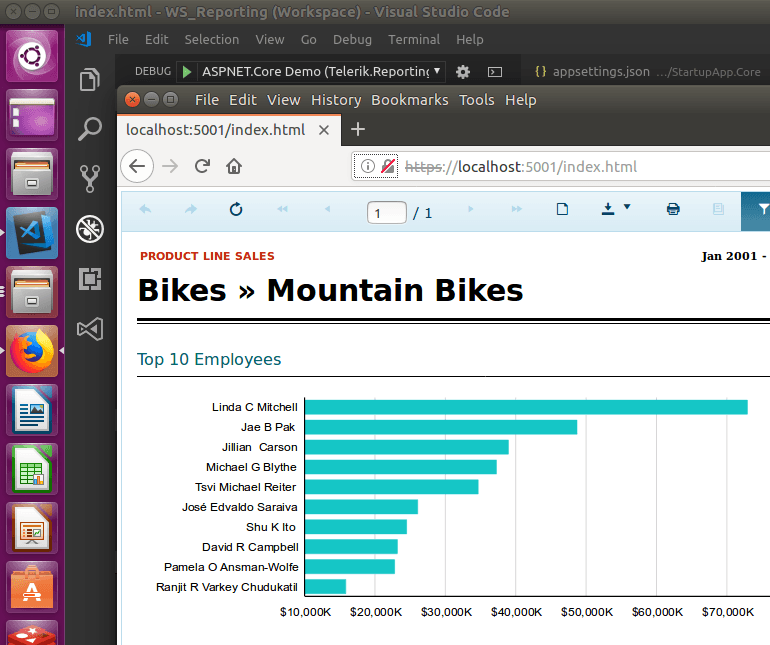Navigate forward in report history
The height and width of the screenshot is (645, 770).
[191, 209]
